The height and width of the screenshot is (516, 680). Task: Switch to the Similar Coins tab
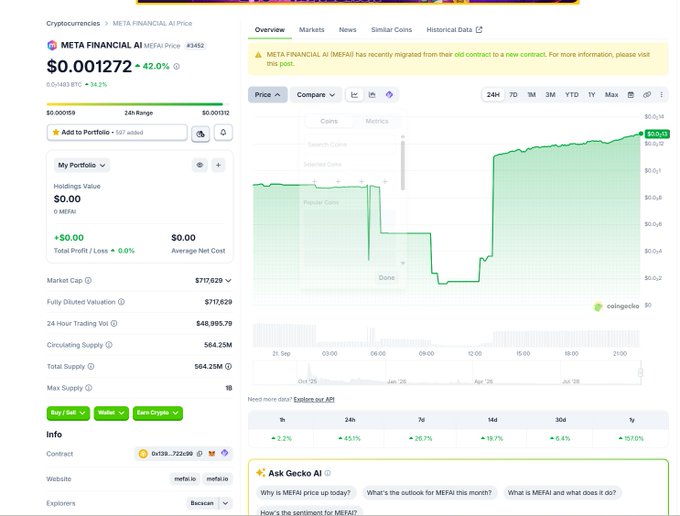click(392, 29)
